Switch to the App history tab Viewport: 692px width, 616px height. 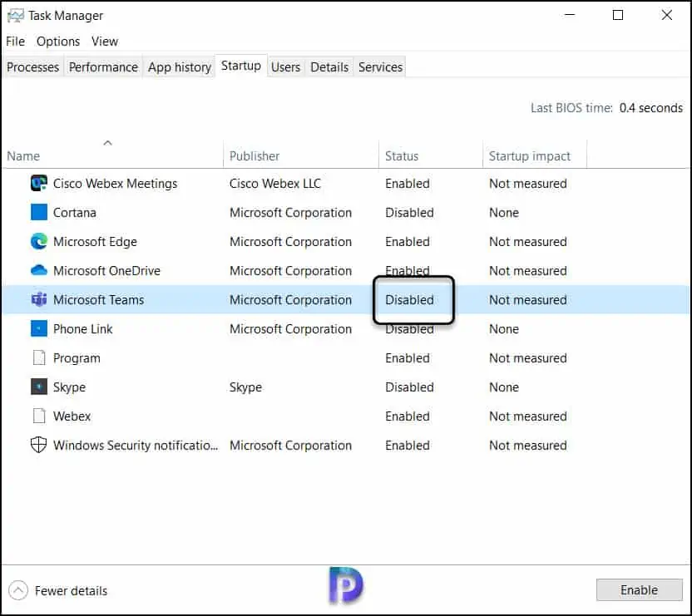(x=180, y=67)
